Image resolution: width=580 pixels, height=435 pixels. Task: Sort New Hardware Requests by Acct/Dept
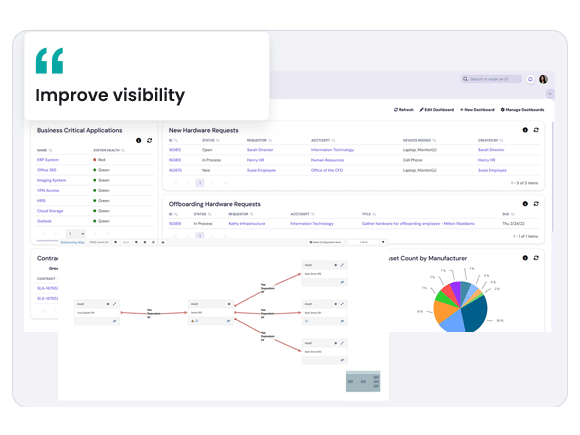(x=323, y=140)
